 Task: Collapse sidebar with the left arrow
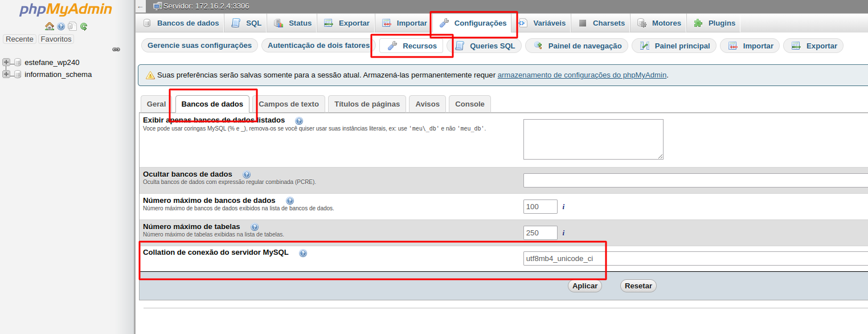pos(141,6)
